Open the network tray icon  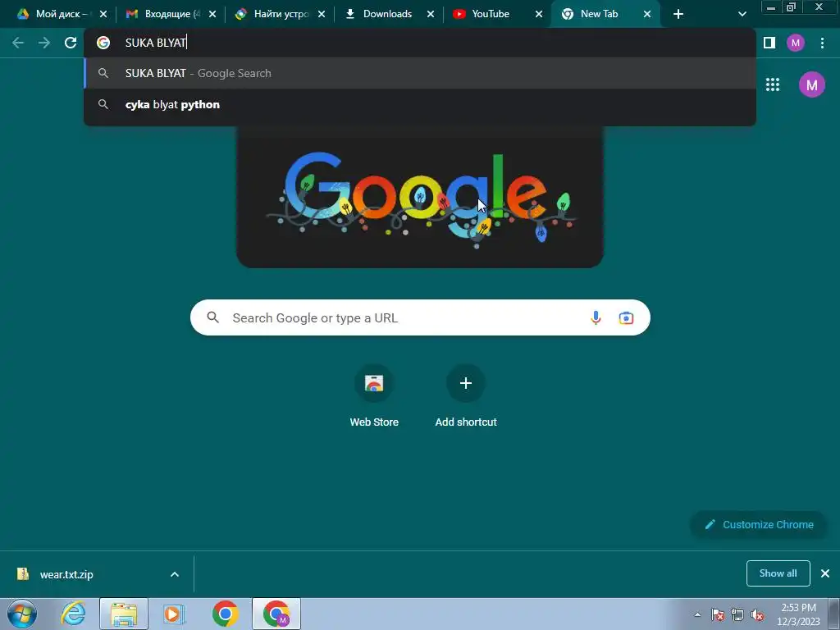pos(737,614)
